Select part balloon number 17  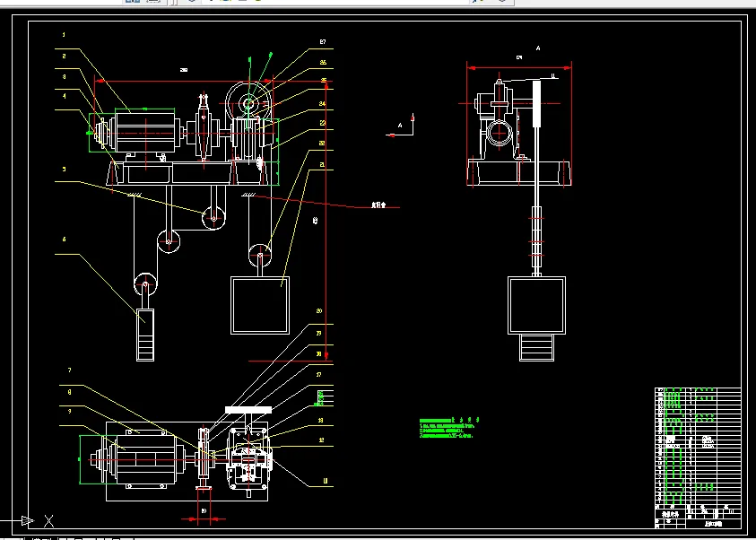pyautogui.click(x=318, y=375)
